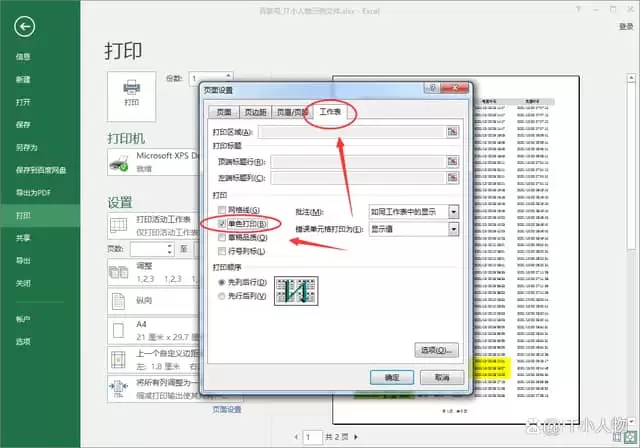Open the 信息 backstage menu item
Viewport: 640px width, 448px height.
point(23,57)
